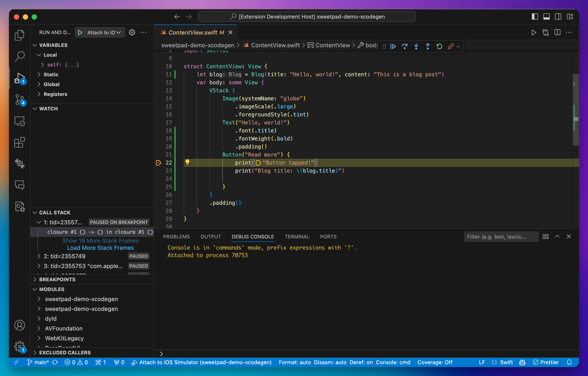Step Over in the debug toolbar
Screen dimensions: 588x376
(405, 46)
